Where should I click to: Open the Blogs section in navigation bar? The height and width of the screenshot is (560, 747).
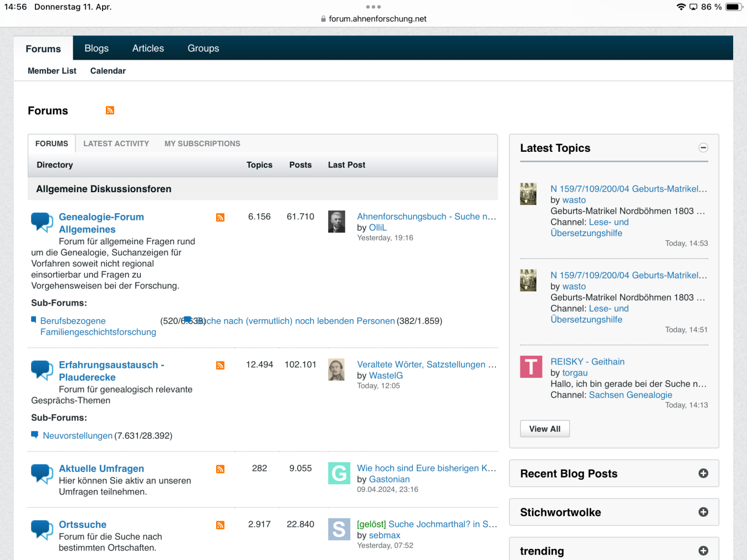click(x=96, y=48)
